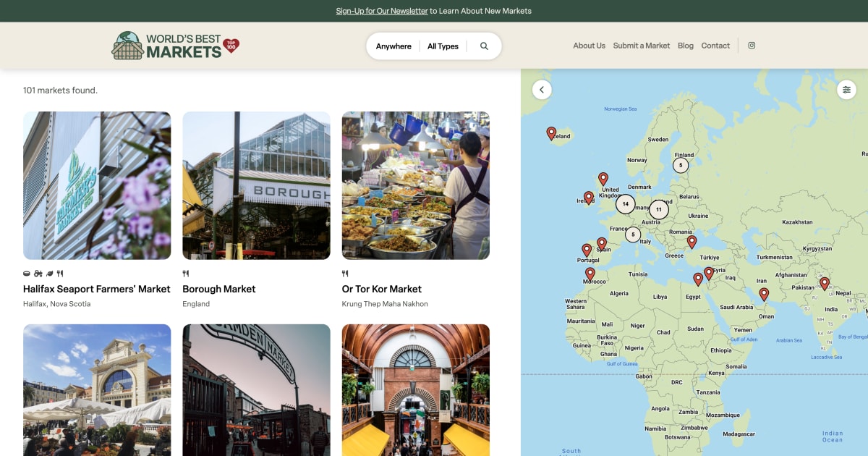868x456 pixels.
Task: Open the All Types filter dropdown
Action: click(x=442, y=46)
